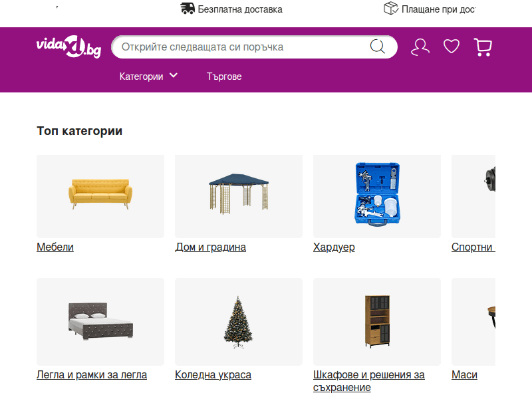Screen dimensions: 532x399
Task: Click the search magnifier icon
Action: (x=377, y=47)
